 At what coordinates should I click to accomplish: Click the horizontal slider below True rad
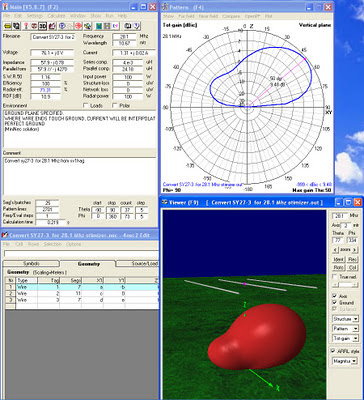(345, 285)
